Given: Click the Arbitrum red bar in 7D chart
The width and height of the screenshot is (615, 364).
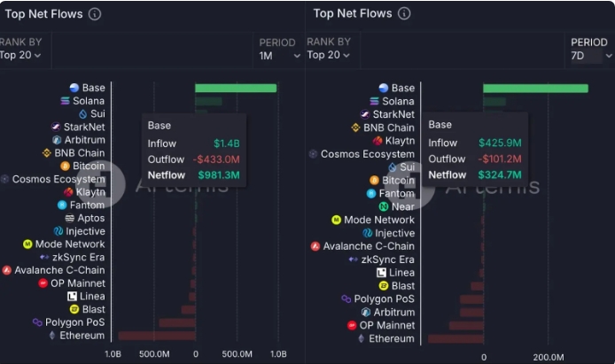Looking at the screenshot, I should [471, 313].
